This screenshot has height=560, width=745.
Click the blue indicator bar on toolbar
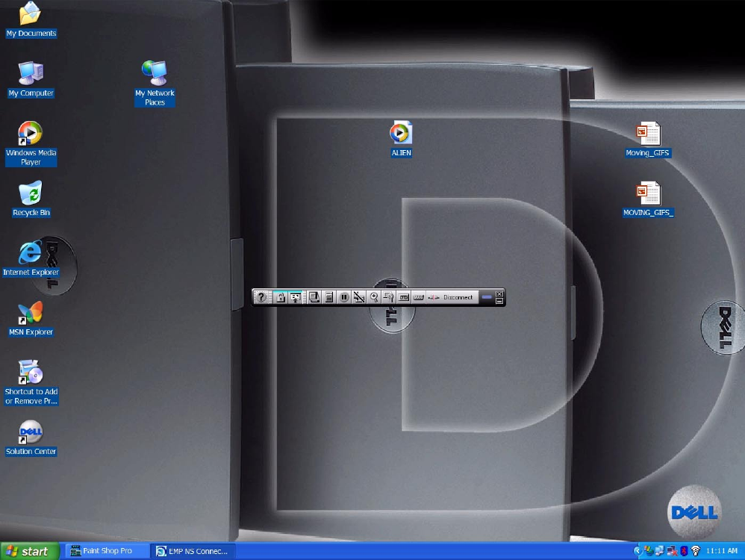click(x=487, y=297)
